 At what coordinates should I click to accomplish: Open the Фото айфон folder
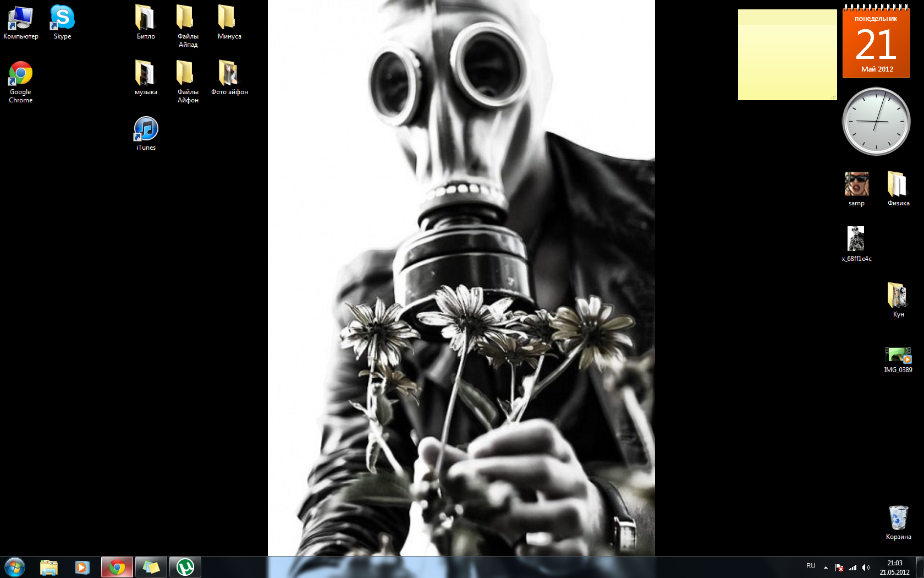point(229,78)
